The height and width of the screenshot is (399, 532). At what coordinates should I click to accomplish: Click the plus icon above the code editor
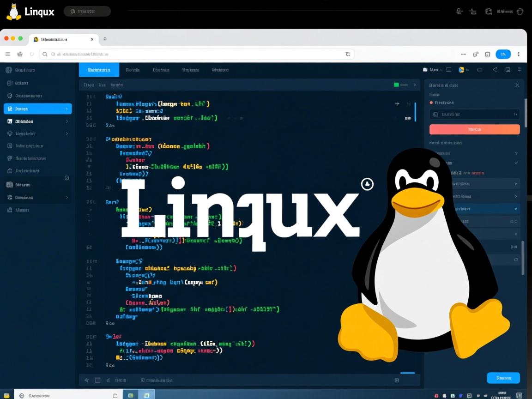pos(397,103)
